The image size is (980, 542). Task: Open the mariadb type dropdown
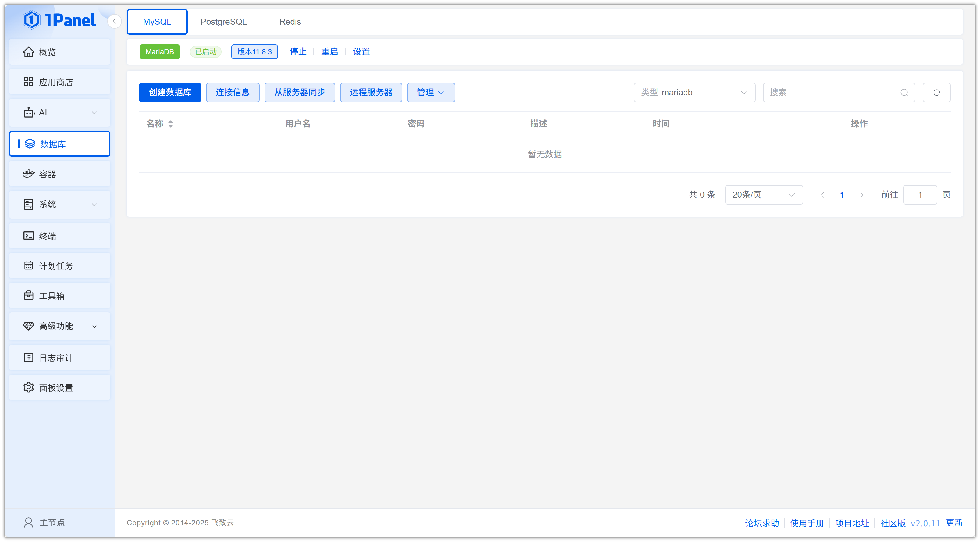point(694,92)
